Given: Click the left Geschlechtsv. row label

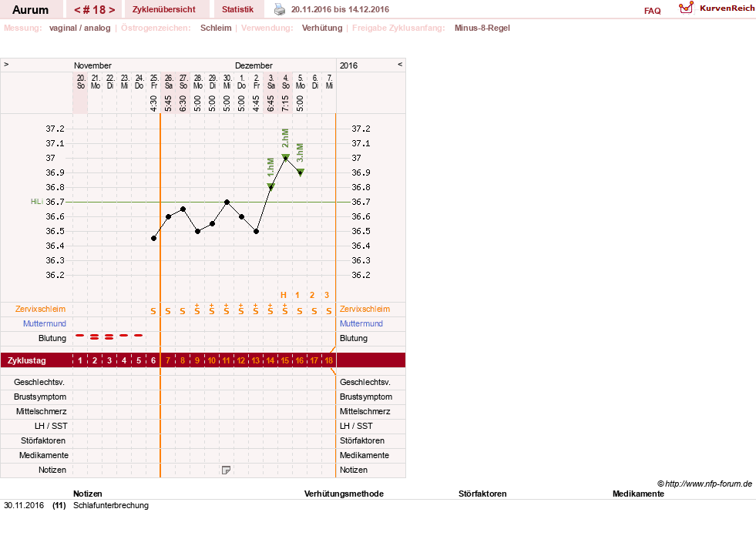Looking at the screenshot, I should tap(39, 382).
